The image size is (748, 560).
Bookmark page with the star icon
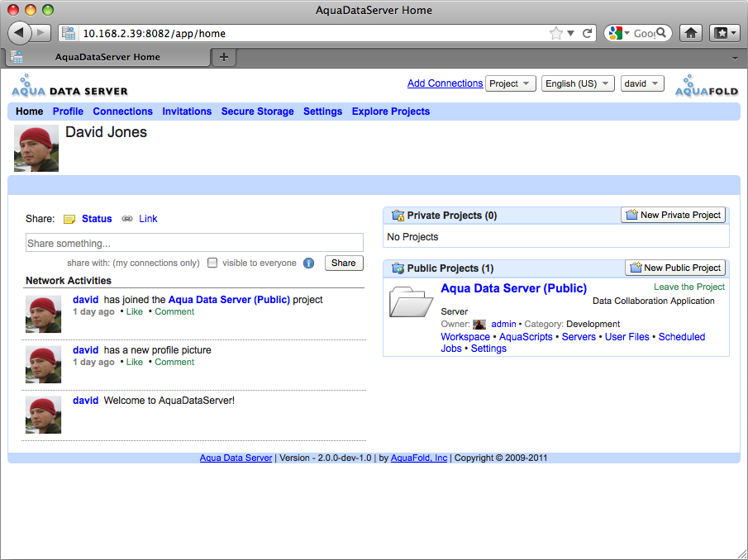coord(555,33)
